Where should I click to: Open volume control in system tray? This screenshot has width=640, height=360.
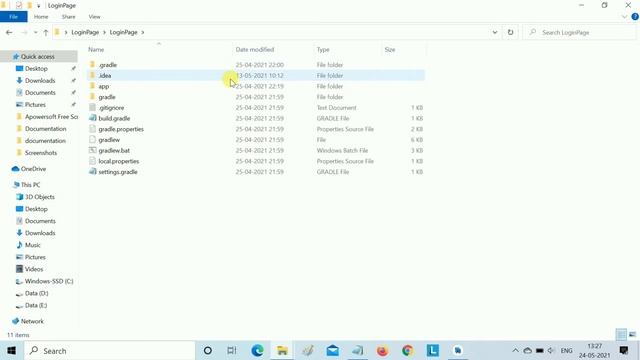[551, 351]
